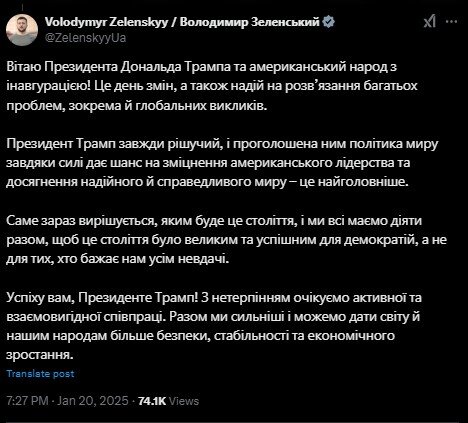Open the Grok explain-post icon
The image size is (468, 423).
click(430, 22)
